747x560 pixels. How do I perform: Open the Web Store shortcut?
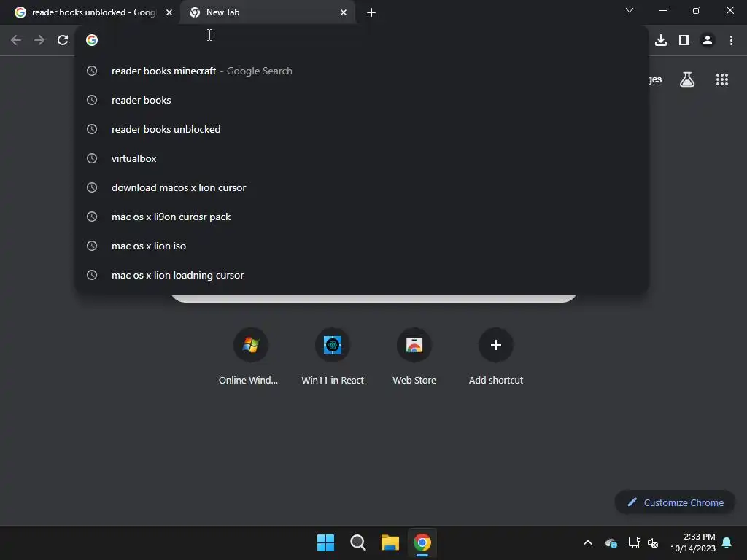point(414,356)
